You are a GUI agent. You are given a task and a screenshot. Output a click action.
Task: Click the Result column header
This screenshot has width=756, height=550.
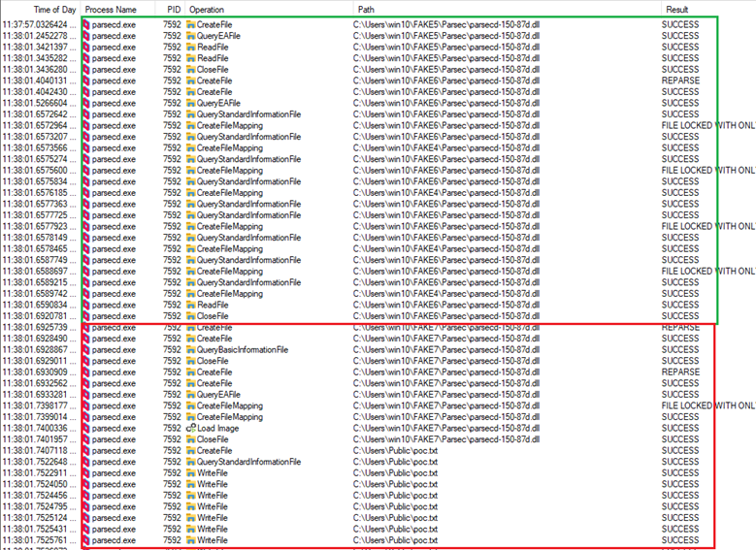675,8
